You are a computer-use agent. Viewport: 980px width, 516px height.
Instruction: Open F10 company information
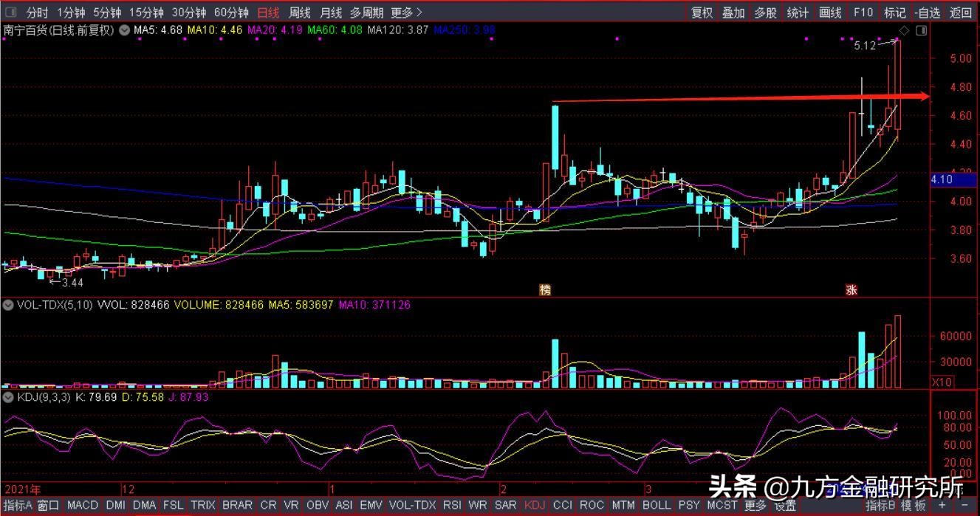tap(863, 13)
